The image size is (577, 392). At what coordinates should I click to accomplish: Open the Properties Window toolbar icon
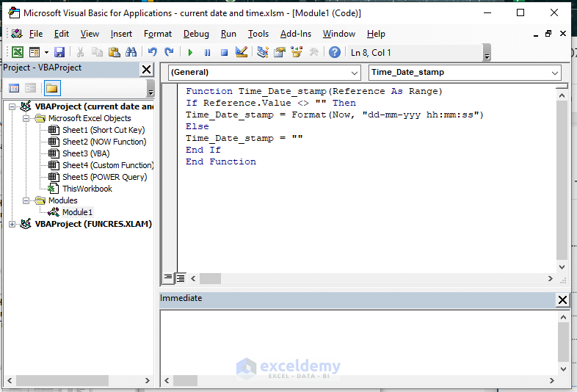click(x=279, y=52)
